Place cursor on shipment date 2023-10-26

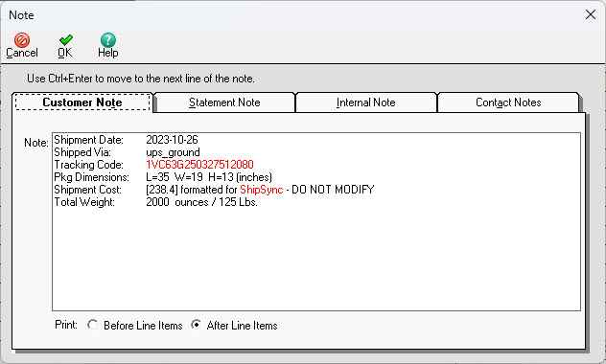(172, 139)
